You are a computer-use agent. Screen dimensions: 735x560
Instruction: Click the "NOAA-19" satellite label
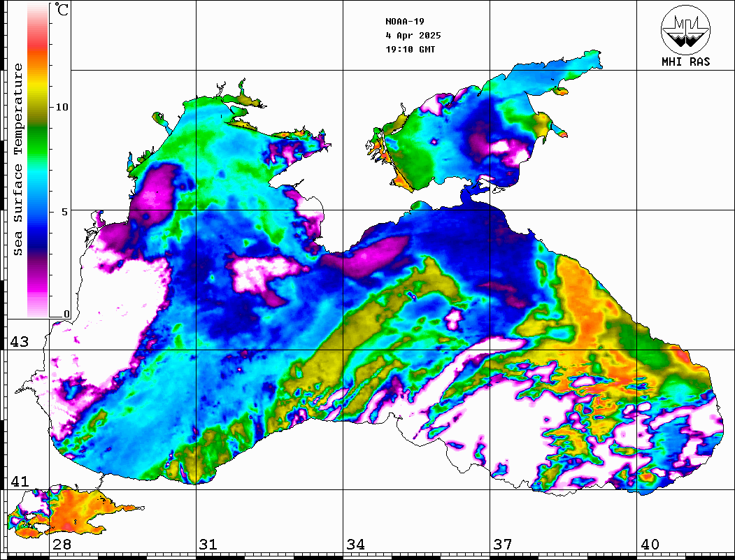[x=404, y=22]
